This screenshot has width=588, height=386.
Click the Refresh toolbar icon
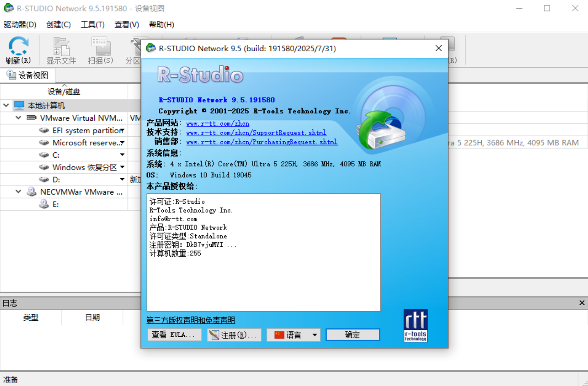(18, 46)
